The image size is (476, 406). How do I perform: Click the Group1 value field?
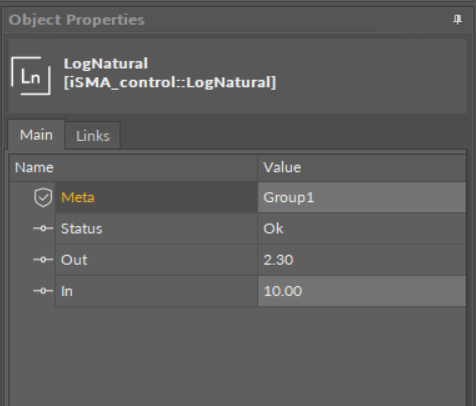click(x=362, y=197)
